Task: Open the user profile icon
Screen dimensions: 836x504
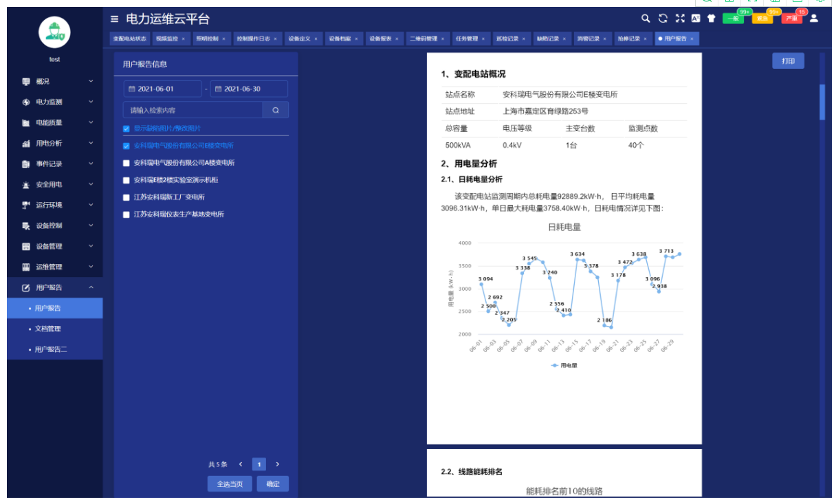Action: coord(814,19)
